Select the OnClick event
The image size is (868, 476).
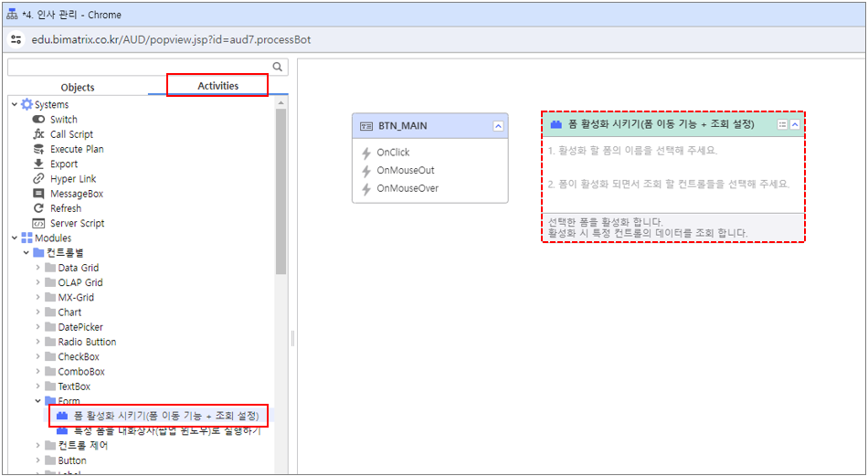coord(393,153)
